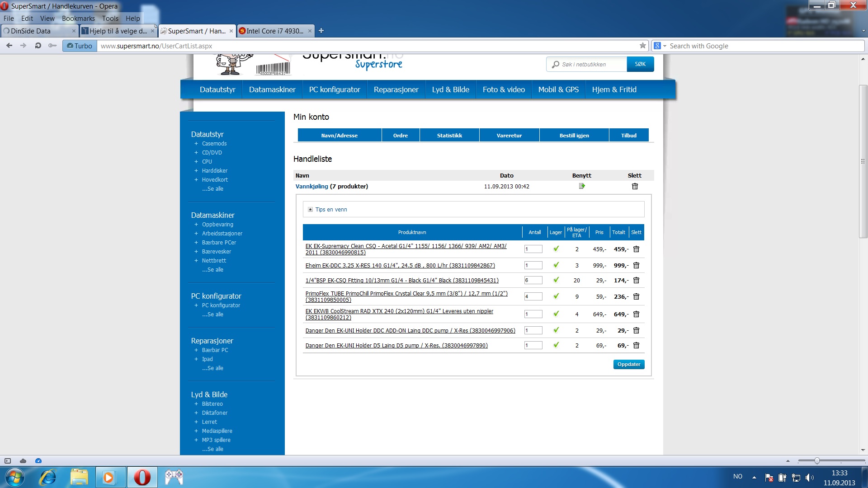Image resolution: width=868 pixels, height=488 pixels.
Task: Use the Vannkjøling list via Benytt icon
Action: coord(582,186)
